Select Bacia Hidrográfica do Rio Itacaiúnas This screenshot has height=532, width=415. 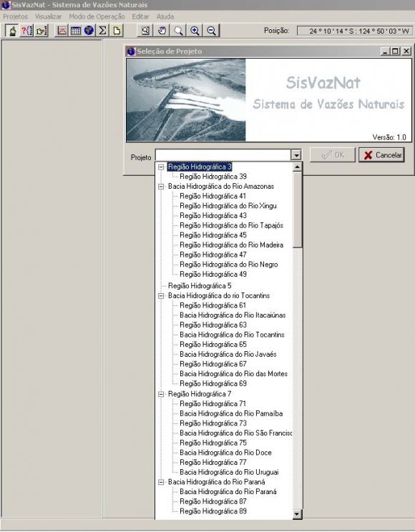(233, 315)
